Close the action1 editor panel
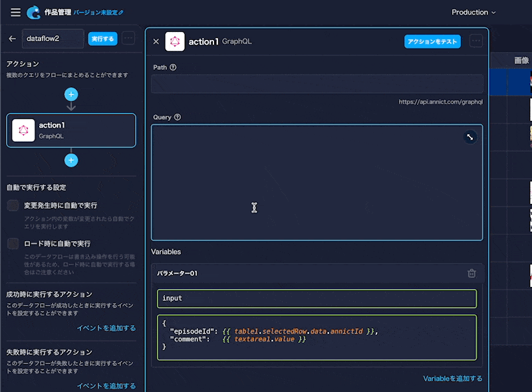Viewport: 532px width, 392px height. tap(156, 41)
